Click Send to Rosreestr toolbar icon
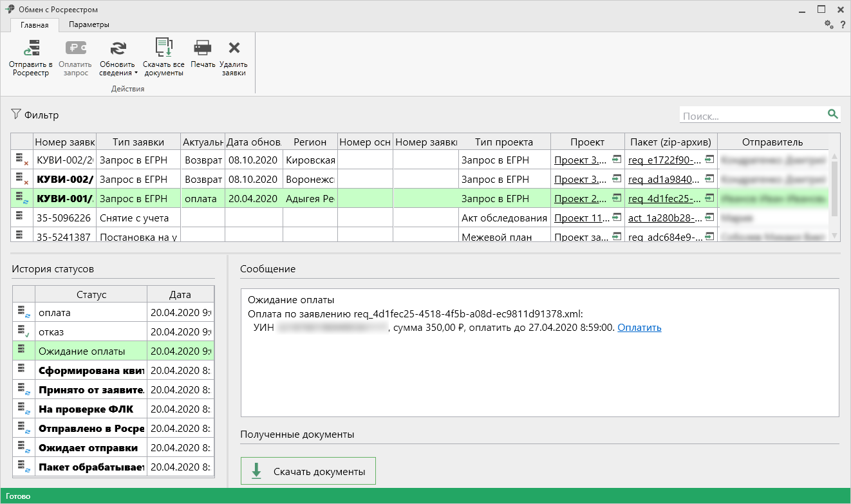This screenshot has width=851, height=504. click(x=30, y=49)
